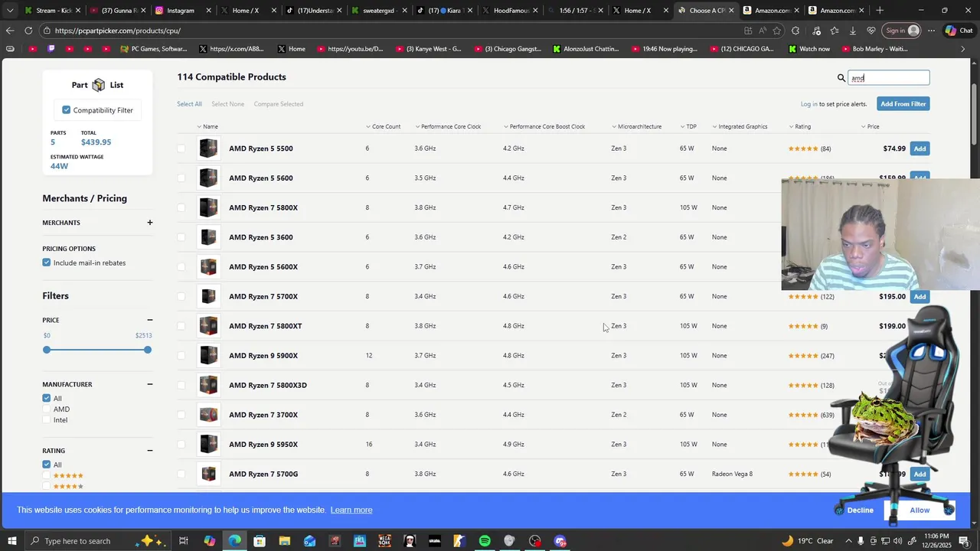Go back with the browser back arrow
The width and height of the screenshot is (980, 551).
(x=10, y=31)
